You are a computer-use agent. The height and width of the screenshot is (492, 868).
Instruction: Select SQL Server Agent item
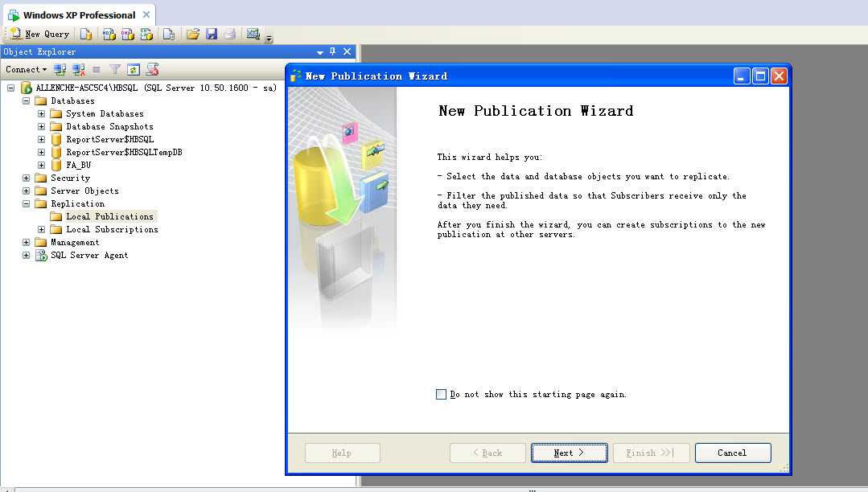point(89,255)
